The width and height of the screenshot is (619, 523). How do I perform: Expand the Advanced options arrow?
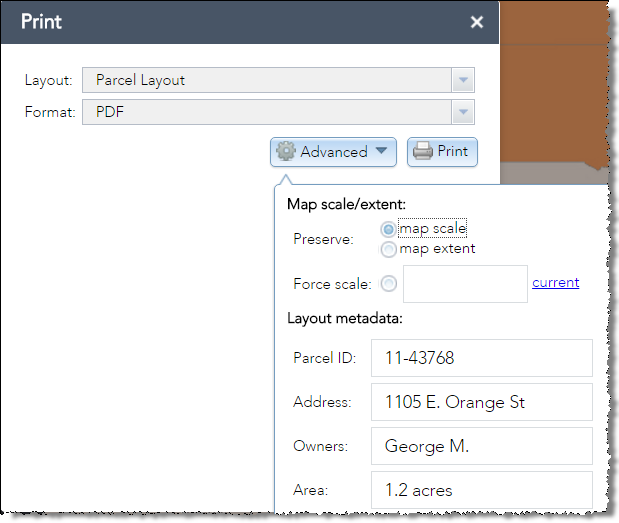(381, 150)
